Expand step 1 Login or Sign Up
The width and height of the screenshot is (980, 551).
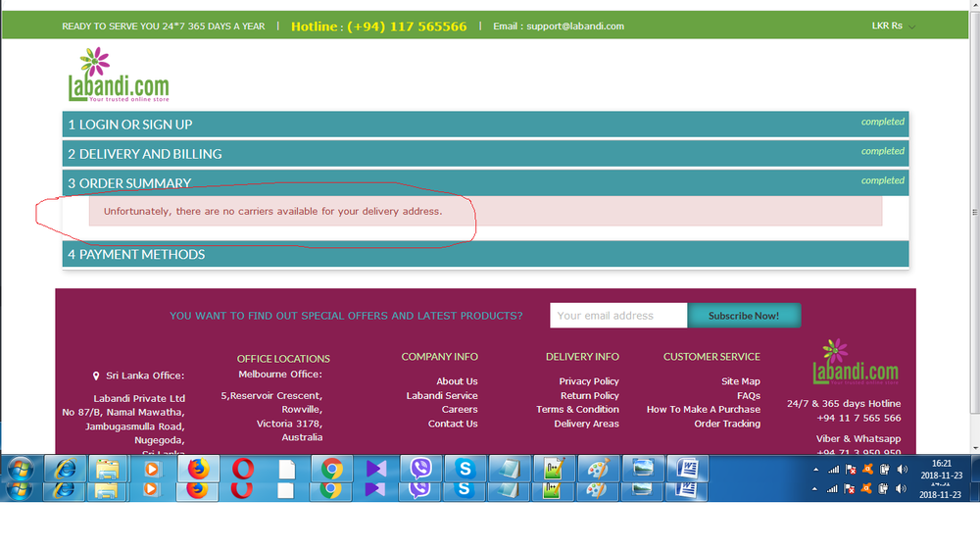[485, 124]
